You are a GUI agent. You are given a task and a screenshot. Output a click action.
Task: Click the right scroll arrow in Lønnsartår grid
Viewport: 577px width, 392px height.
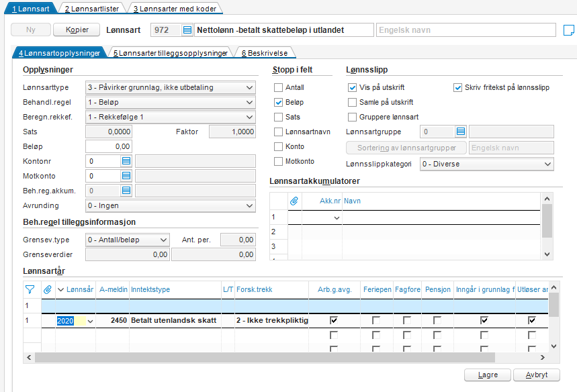coord(543,357)
